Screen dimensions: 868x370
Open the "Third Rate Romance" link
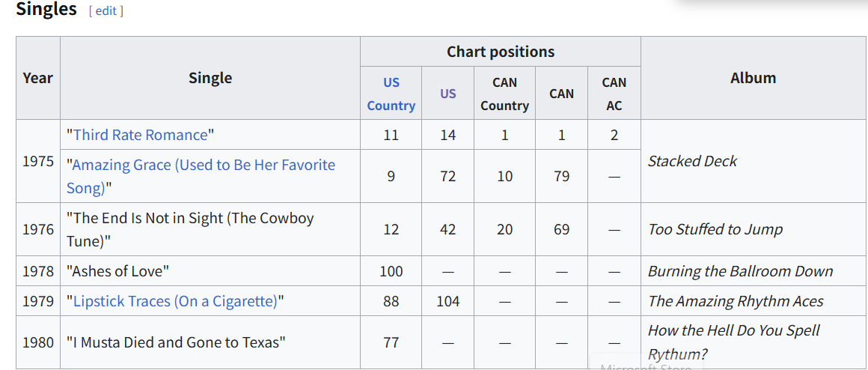click(x=140, y=135)
